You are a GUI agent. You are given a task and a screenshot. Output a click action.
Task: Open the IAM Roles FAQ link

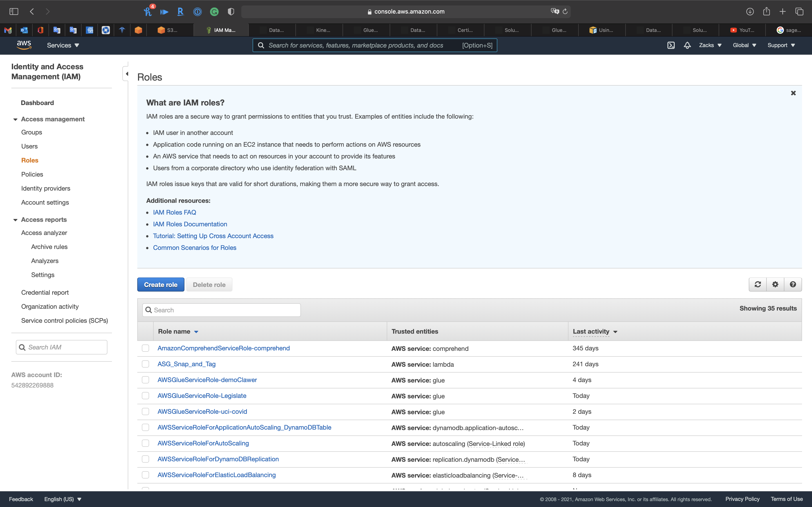[x=174, y=212]
